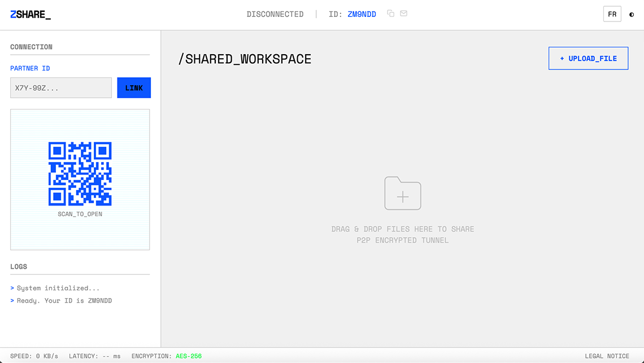The image size is (644, 363).
Task: Copy your session ID to clipboard
Action: [x=390, y=14]
